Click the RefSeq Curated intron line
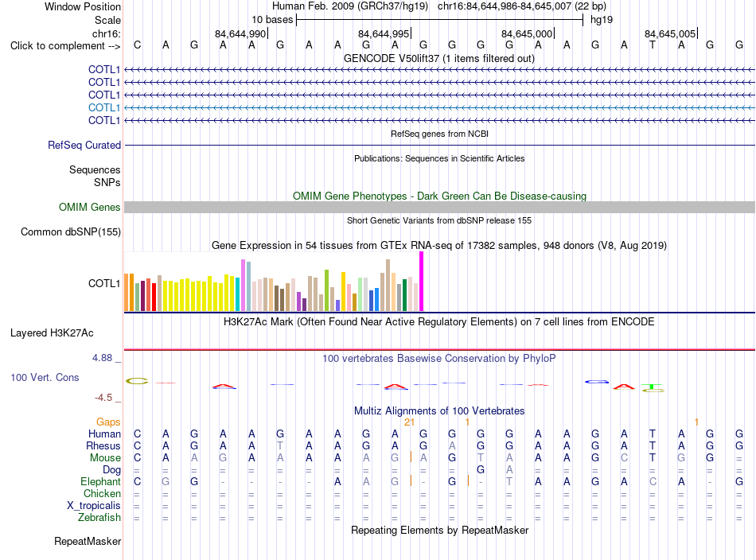The width and height of the screenshot is (756, 560). (x=440, y=145)
